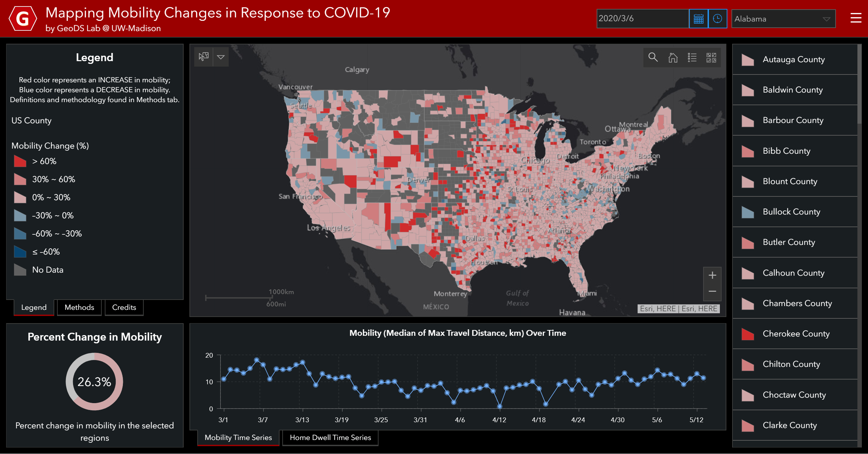Click the No Data legend swatch

pyautogui.click(x=20, y=270)
